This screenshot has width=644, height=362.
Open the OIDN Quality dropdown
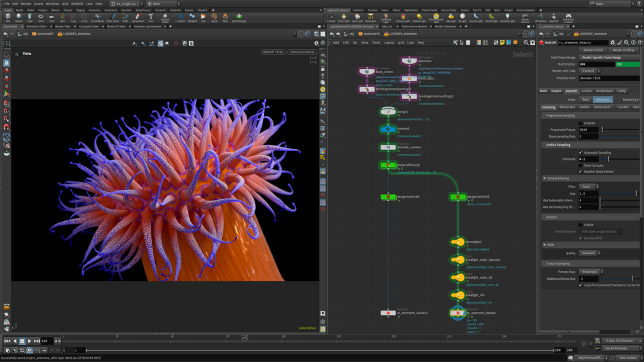pyautogui.click(x=590, y=253)
